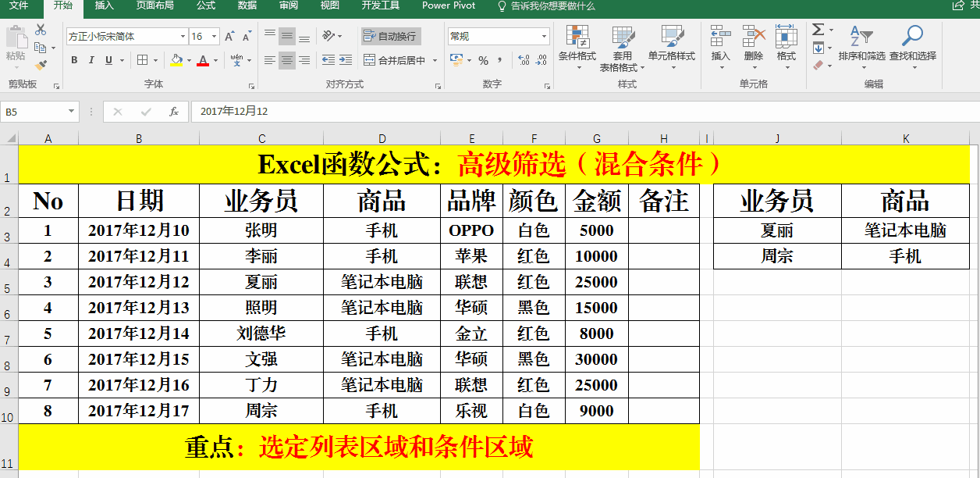
Task: Click the 插入 insert cells icon
Action: 721,48
